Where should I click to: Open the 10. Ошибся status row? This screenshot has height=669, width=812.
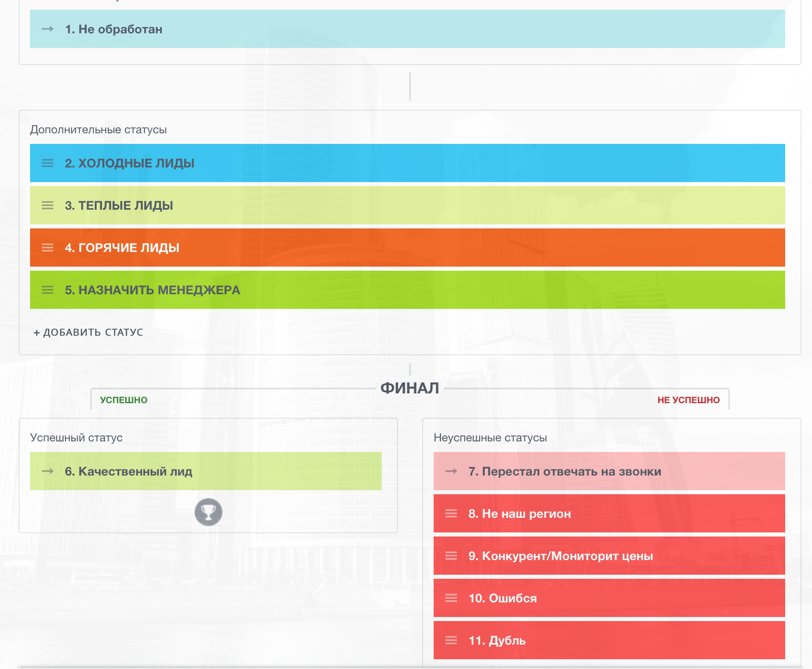point(610,598)
